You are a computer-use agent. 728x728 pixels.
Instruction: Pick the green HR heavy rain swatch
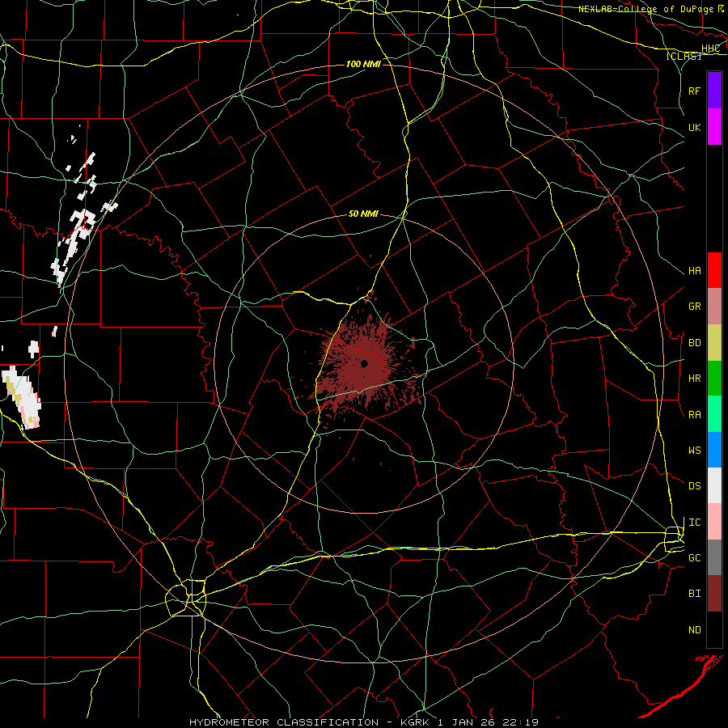coord(714,378)
